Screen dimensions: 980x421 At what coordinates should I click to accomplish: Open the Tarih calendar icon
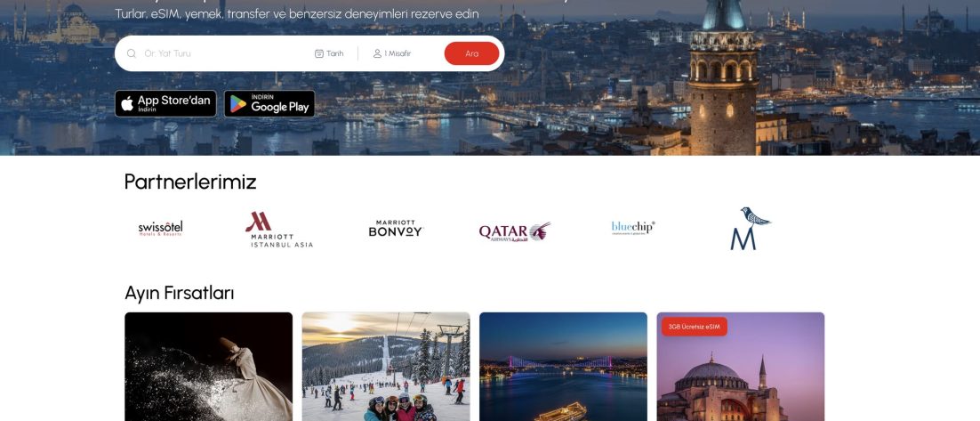click(318, 53)
